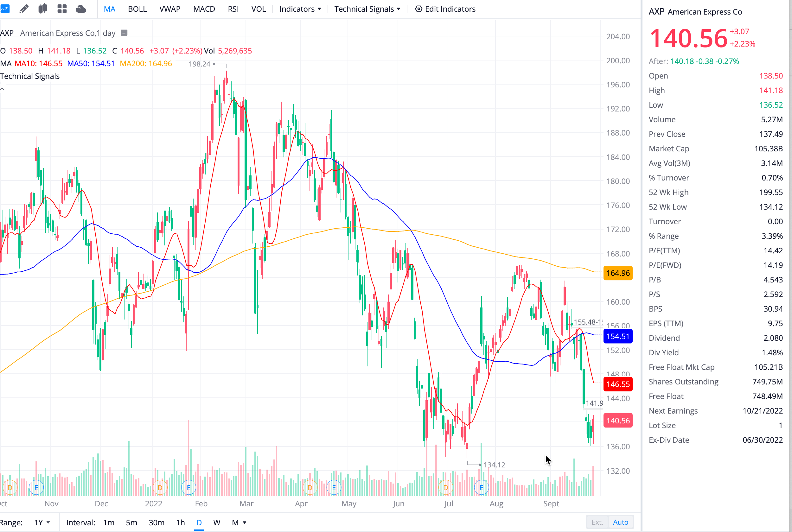Image resolution: width=792 pixels, height=532 pixels.
Task: Select the pencil drawing tool
Action: coord(24,9)
